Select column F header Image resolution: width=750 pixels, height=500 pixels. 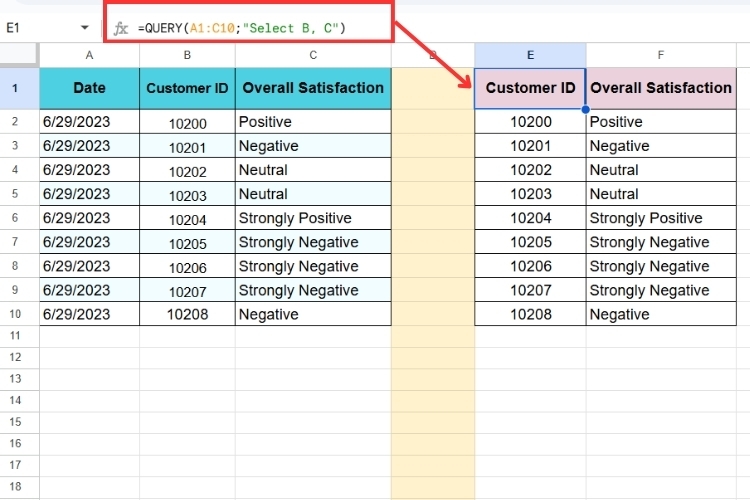click(x=661, y=55)
